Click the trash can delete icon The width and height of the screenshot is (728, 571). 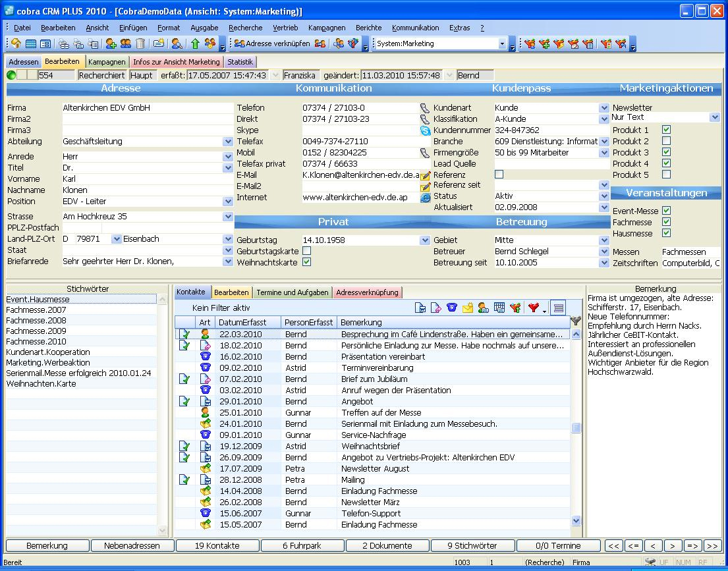(x=140, y=43)
